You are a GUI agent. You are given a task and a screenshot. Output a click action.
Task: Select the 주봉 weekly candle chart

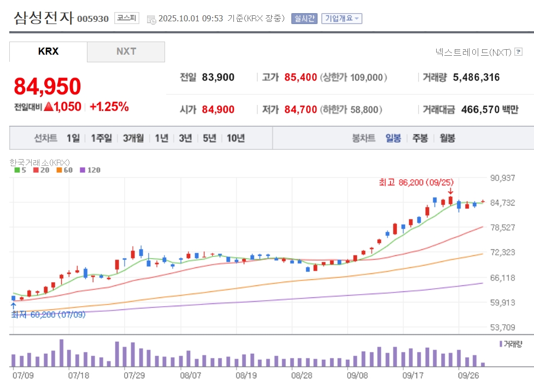(x=420, y=138)
